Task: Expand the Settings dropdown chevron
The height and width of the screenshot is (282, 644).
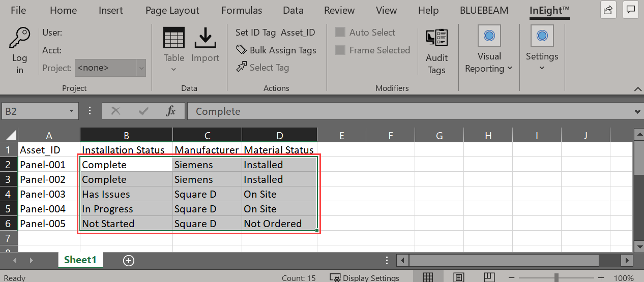Action: 542,68
